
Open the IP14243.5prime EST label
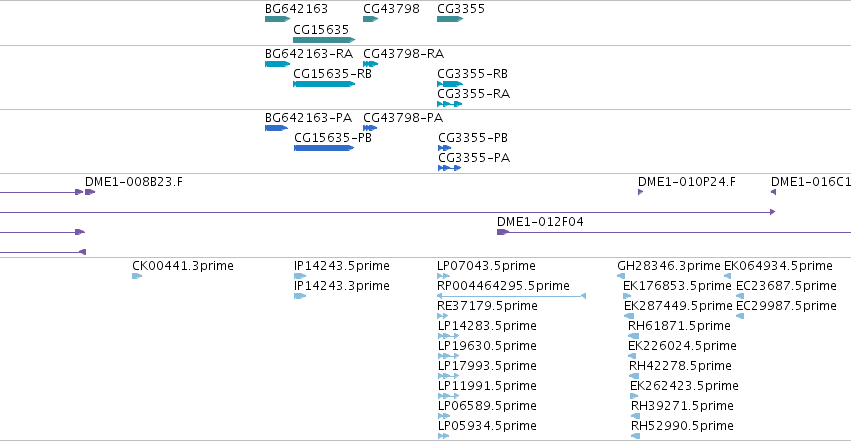click(342, 266)
